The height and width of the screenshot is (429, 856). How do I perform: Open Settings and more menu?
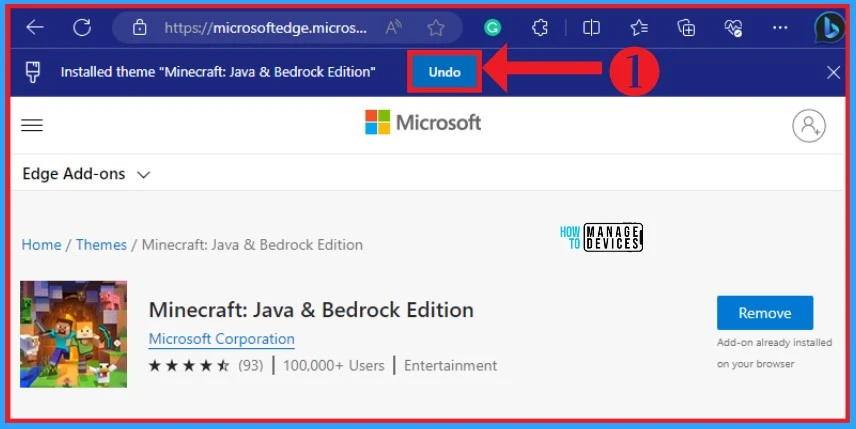[x=780, y=27]
